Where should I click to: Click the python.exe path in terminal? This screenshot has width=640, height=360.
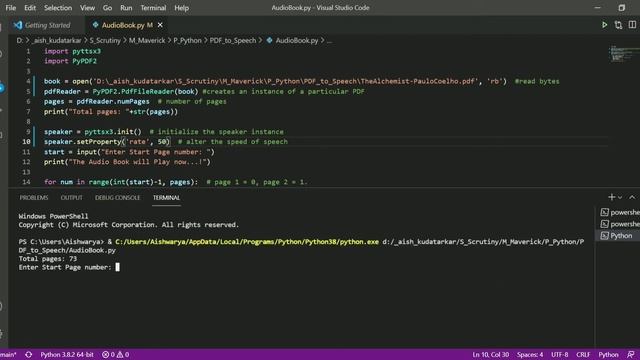[247, 242]
